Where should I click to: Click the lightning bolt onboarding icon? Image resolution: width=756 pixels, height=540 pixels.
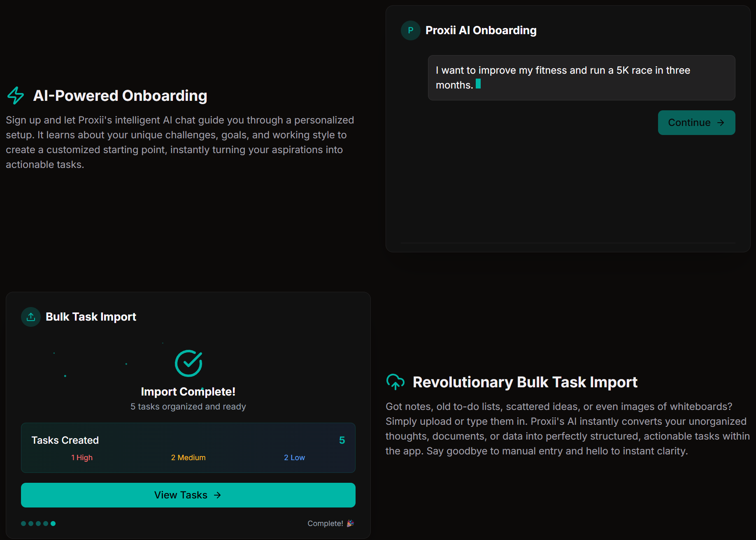16,95
